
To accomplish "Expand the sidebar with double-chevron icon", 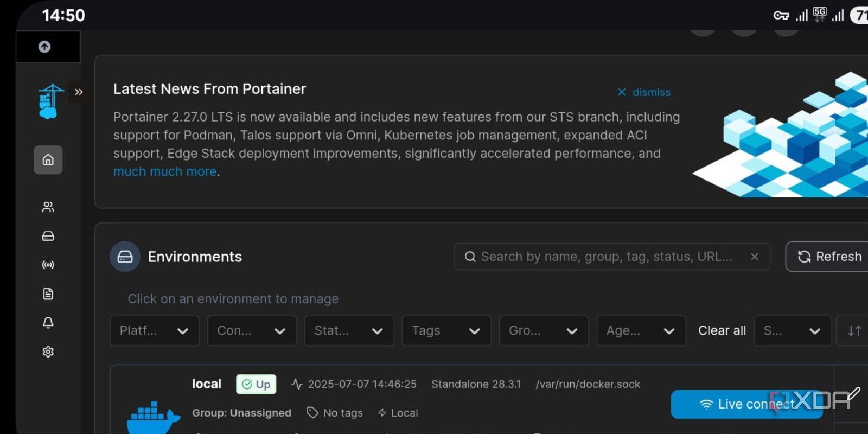I will (79, 92).
